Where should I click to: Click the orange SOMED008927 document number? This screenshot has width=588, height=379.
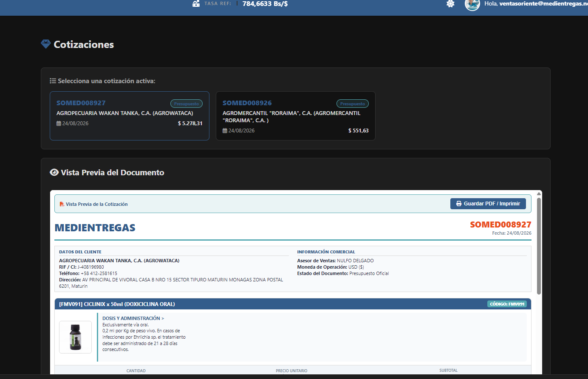click(500, 225)
